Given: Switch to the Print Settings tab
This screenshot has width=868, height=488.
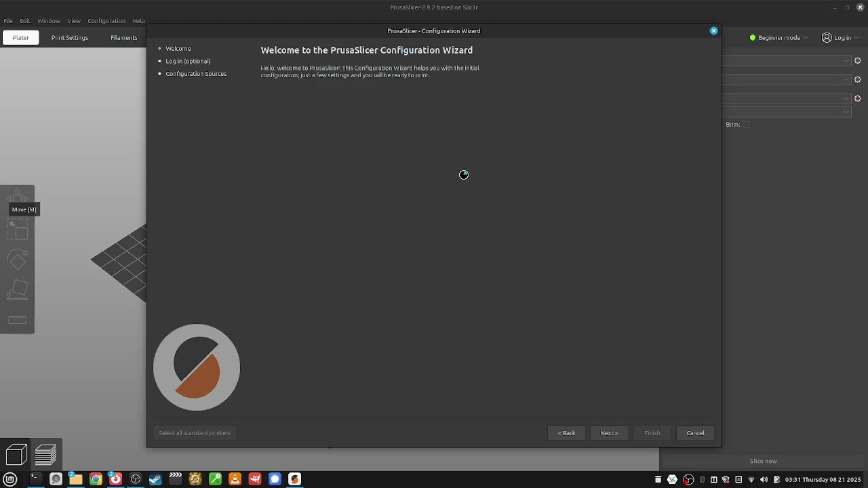Looking at the screenshot, I should 70,38.
